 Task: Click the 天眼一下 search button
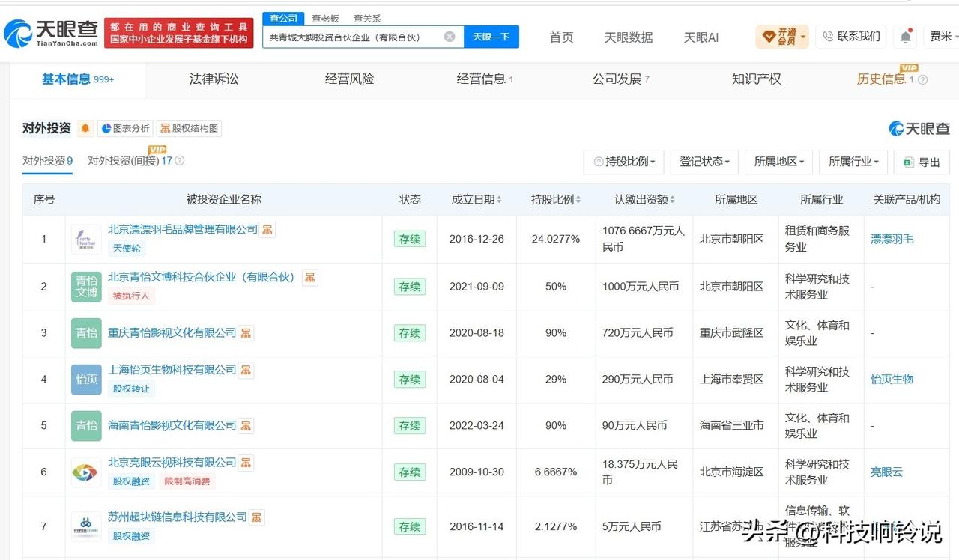click(x=491, y=37)
